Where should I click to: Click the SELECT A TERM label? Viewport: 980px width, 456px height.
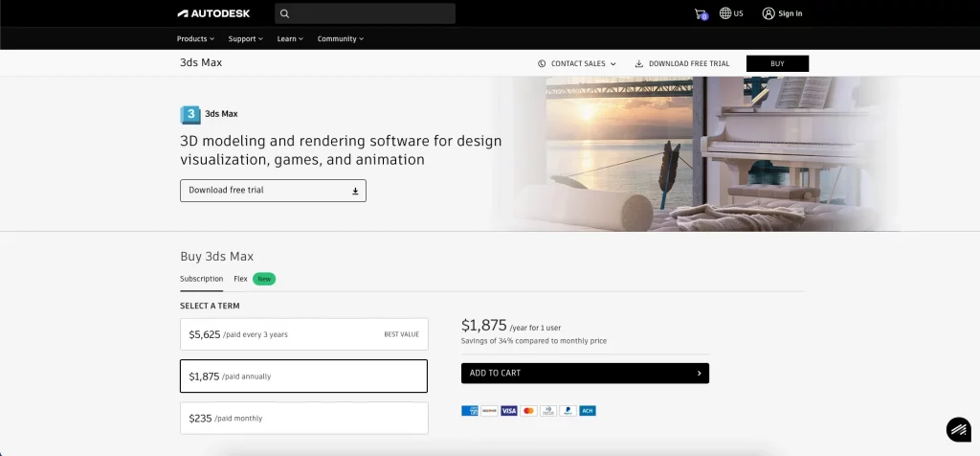210,306
